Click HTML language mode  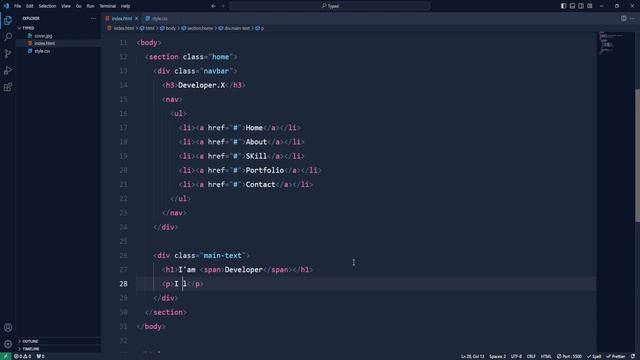(546, 356)
